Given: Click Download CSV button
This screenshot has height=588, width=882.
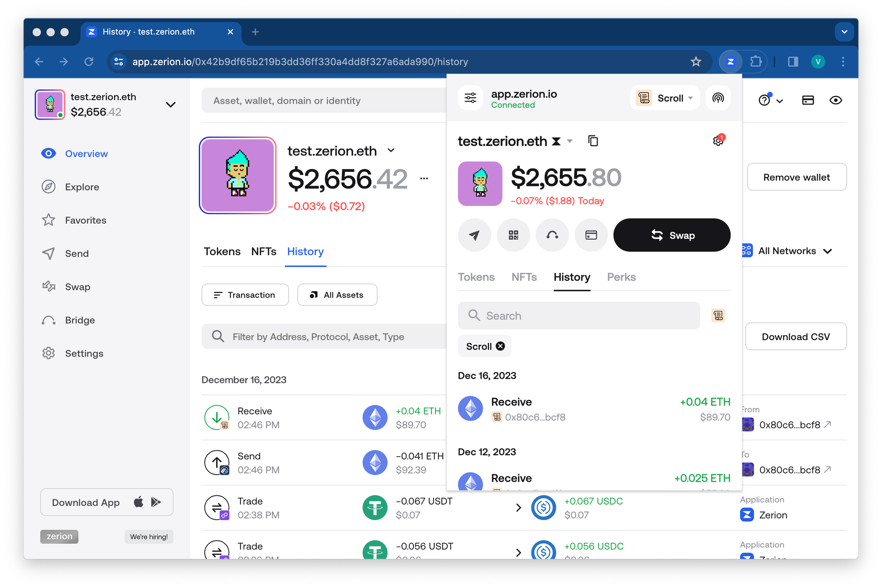Looking at the screenshot, I should 795,336.
